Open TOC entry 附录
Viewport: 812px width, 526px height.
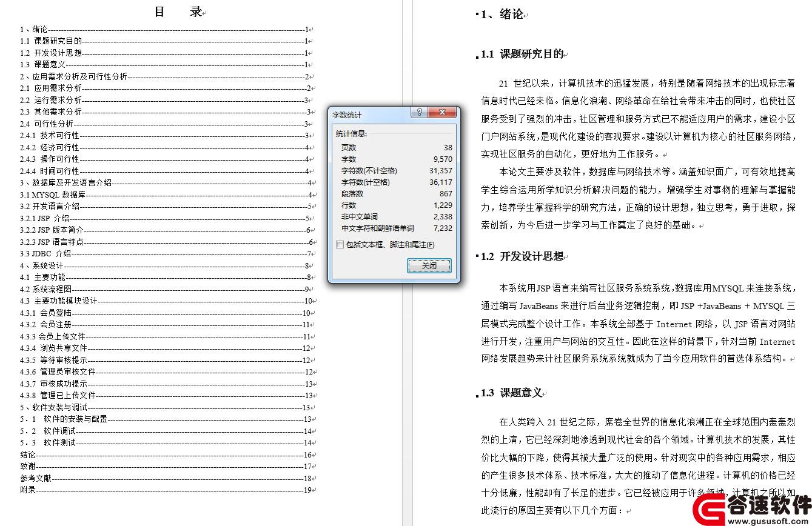click(168, 490)
